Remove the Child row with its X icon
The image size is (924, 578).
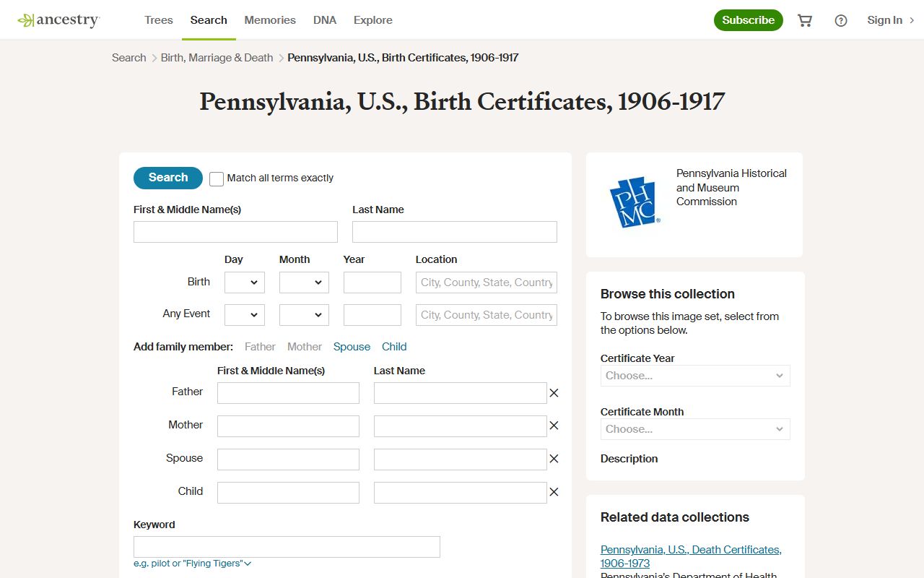coord(554,492)
